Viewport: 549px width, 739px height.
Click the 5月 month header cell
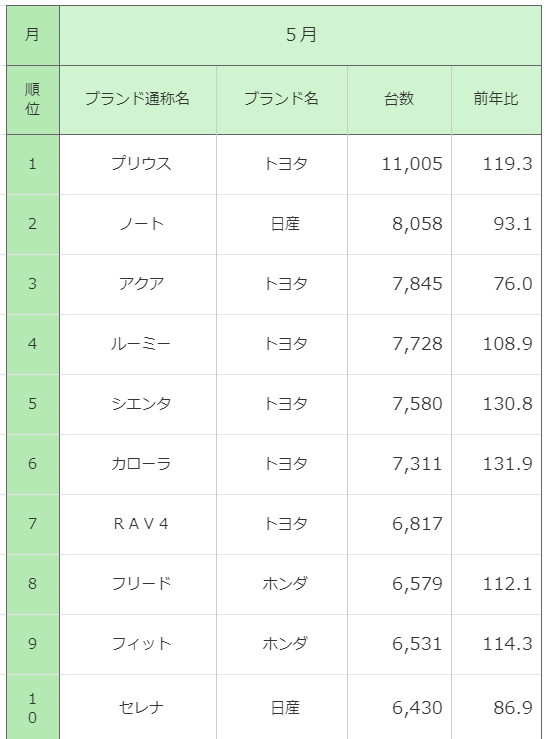click(x=300, y=35)
